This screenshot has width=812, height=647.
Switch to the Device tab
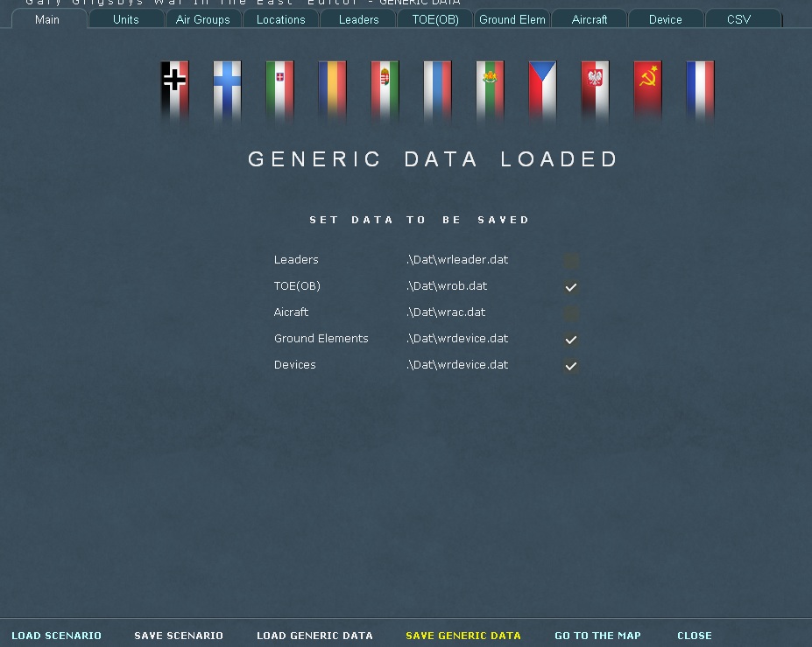coord(666,19)
